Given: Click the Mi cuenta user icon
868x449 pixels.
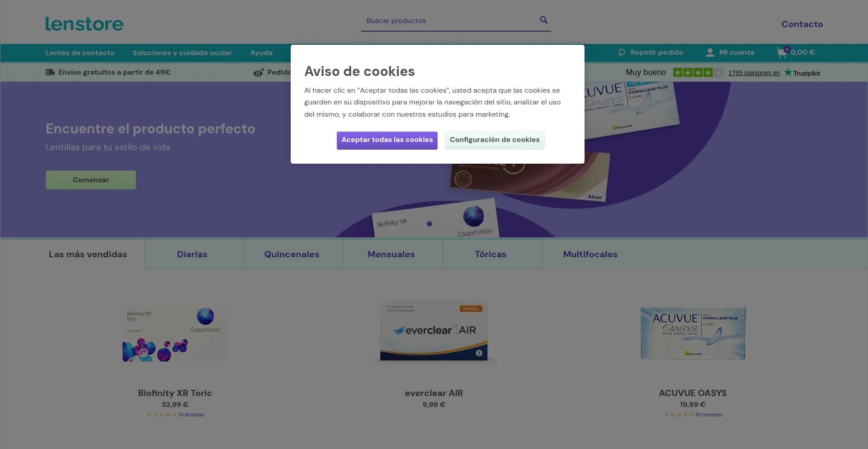Looking at the screenshot, I should point(710,52).
